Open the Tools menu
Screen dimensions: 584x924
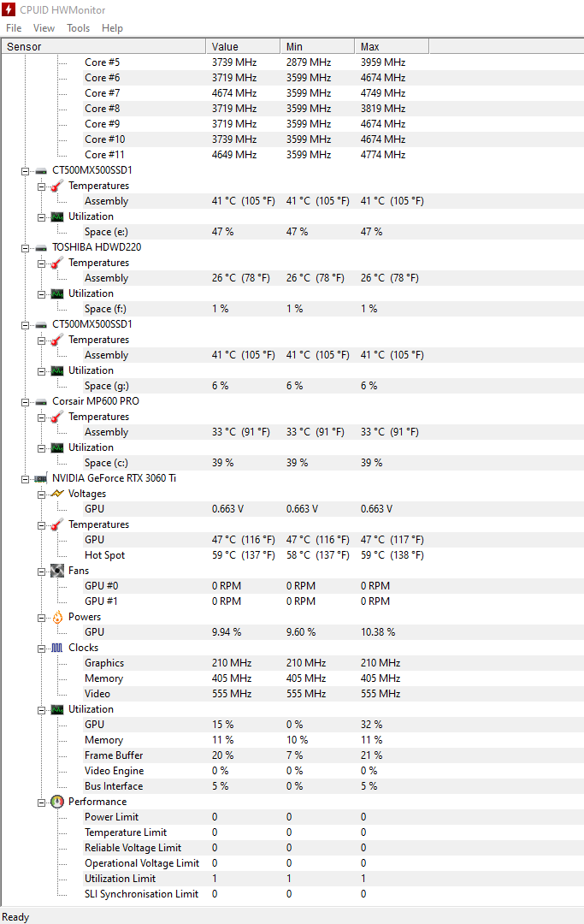[x=79, y=28]
